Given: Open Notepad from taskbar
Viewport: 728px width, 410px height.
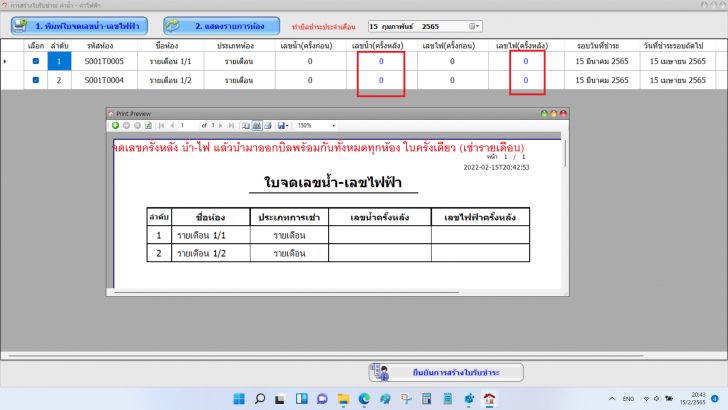Looking at the screenshot, I should click(x=448, y=399).
